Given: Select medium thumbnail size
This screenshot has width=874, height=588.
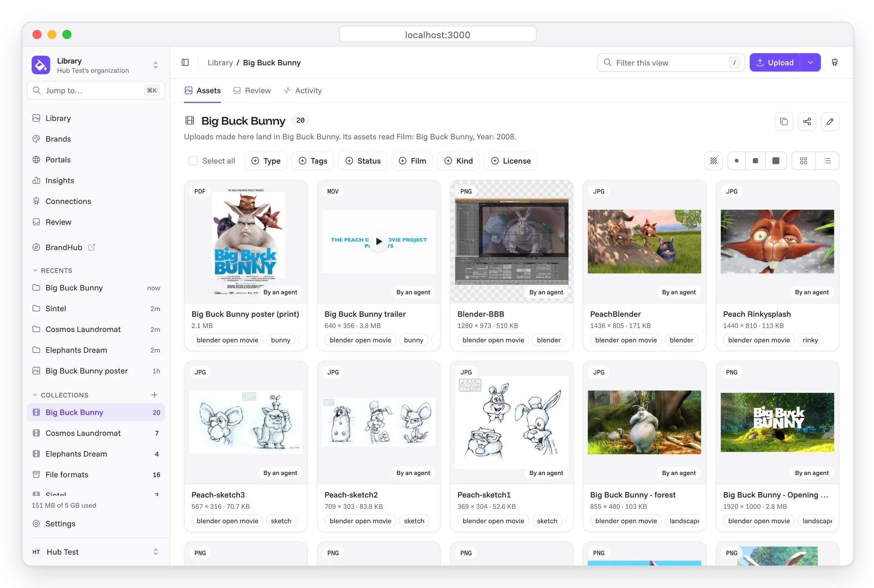Looking at the screenshot, I should 756,161.
